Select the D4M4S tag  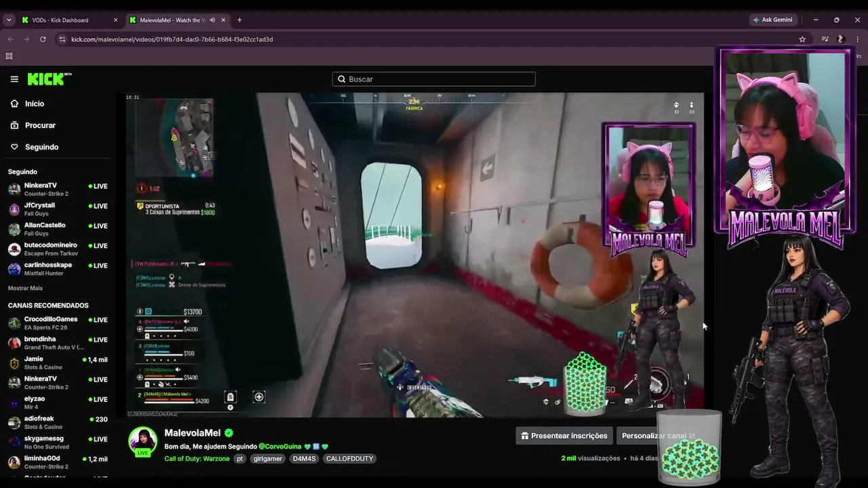(304, 459)
